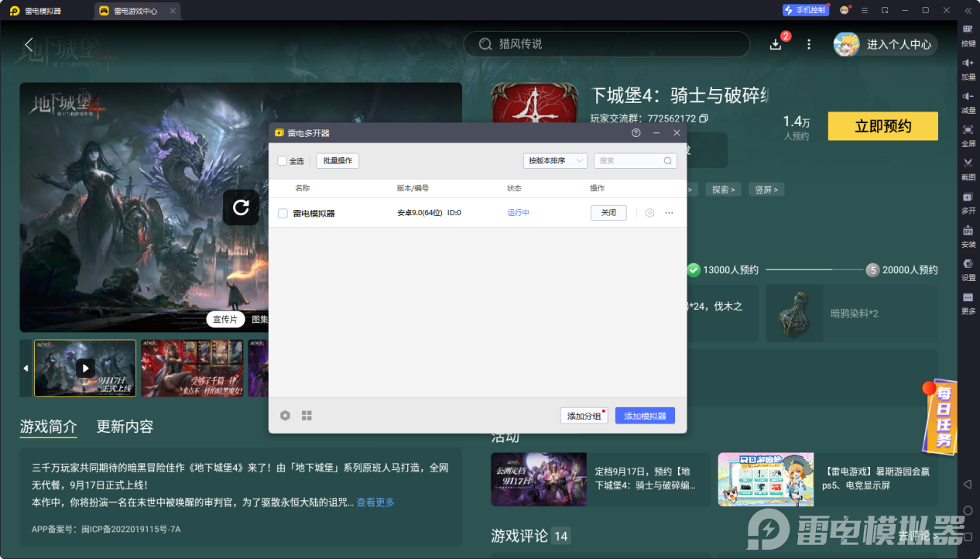Select the 更新内容 tab

[x=125, y=427]
